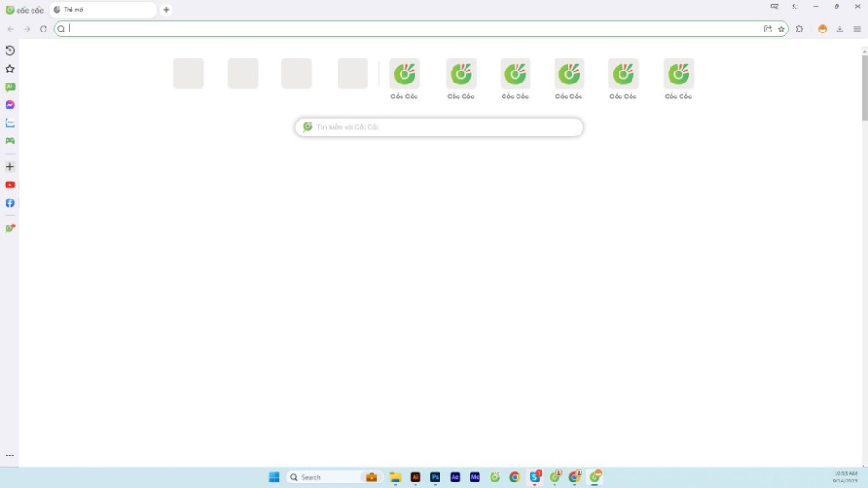Open the Windows Start menu

pos(274,477)
